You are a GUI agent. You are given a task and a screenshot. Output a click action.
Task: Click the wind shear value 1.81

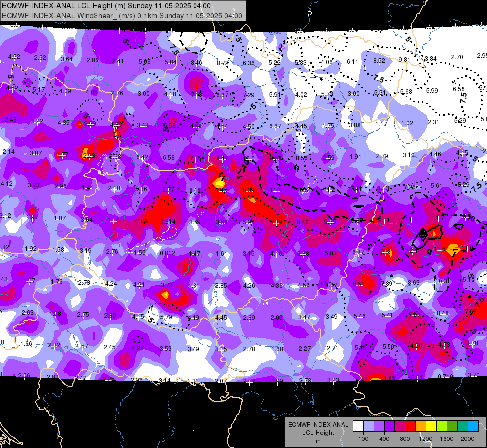pyautogui.click(x=194, y=285)
